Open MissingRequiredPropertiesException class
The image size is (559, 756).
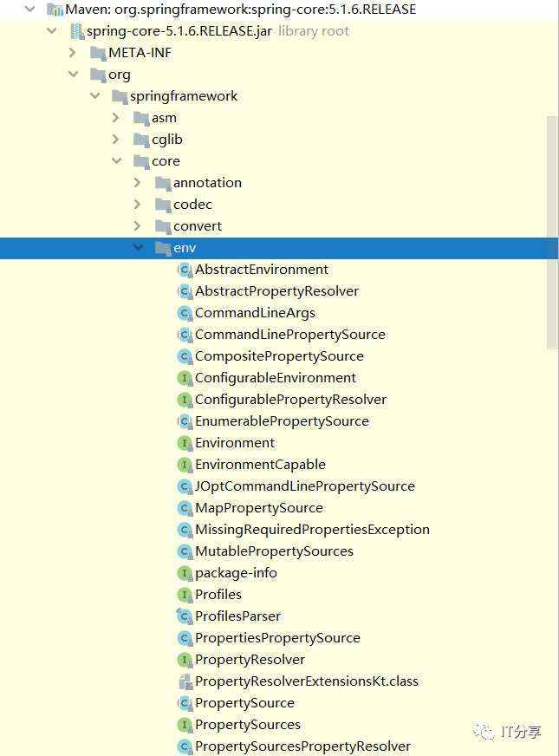click(312, 530)
